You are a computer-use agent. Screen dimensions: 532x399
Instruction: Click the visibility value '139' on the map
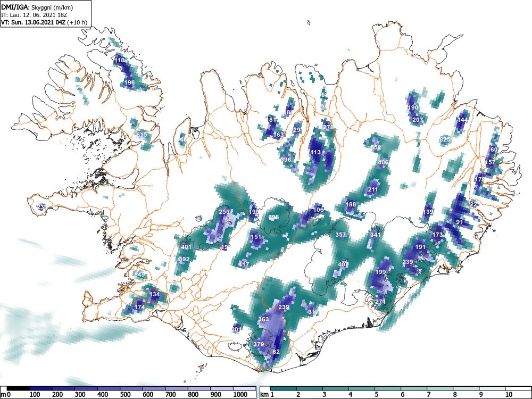428,212
